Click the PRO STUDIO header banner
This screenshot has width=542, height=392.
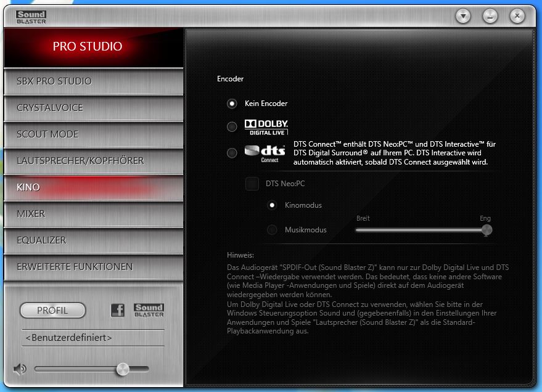(93, 47)
